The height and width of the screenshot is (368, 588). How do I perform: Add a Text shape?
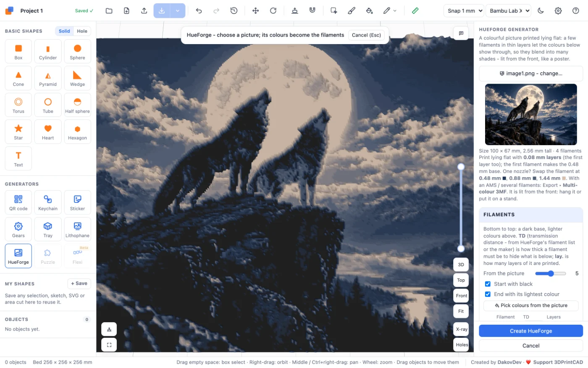[x=18, y=159]
